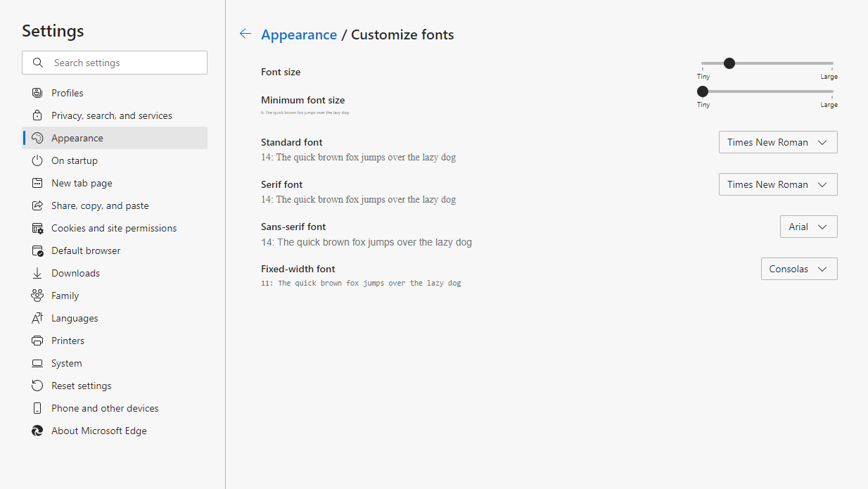868x489 pixels.
Task: Open Phone and other devices section
Action: [x=105, y=408]
